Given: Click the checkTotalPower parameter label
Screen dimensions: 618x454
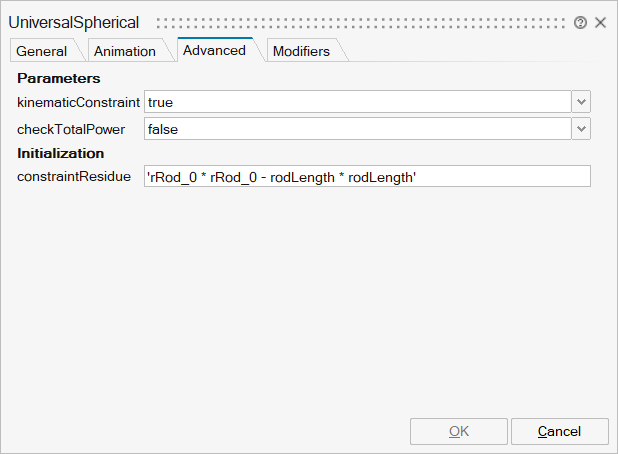Looking at the screenshot, I should coord(71,128).
